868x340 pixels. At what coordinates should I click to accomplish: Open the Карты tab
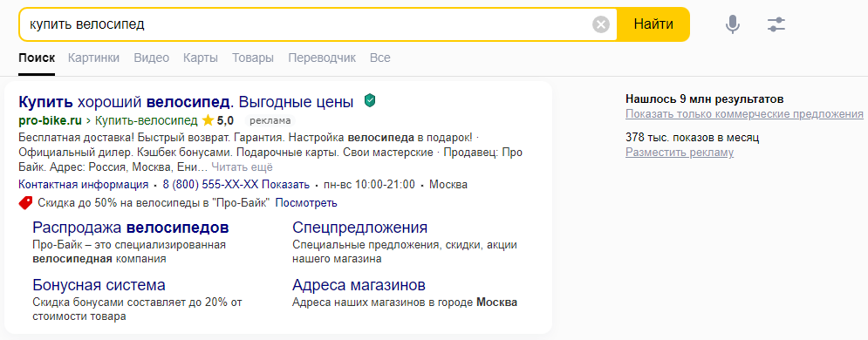click(201, 58)
